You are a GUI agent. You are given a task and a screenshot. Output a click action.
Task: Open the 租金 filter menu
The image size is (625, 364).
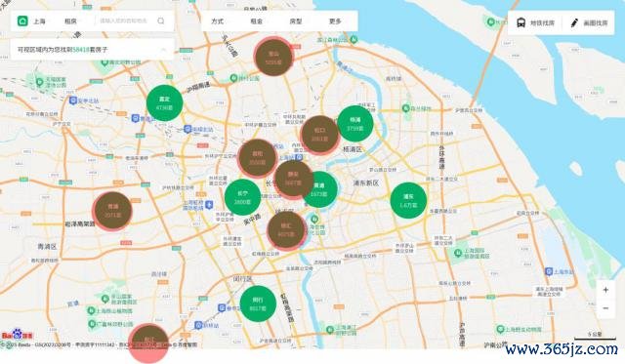pyautogui.click(x=256, y=21)
